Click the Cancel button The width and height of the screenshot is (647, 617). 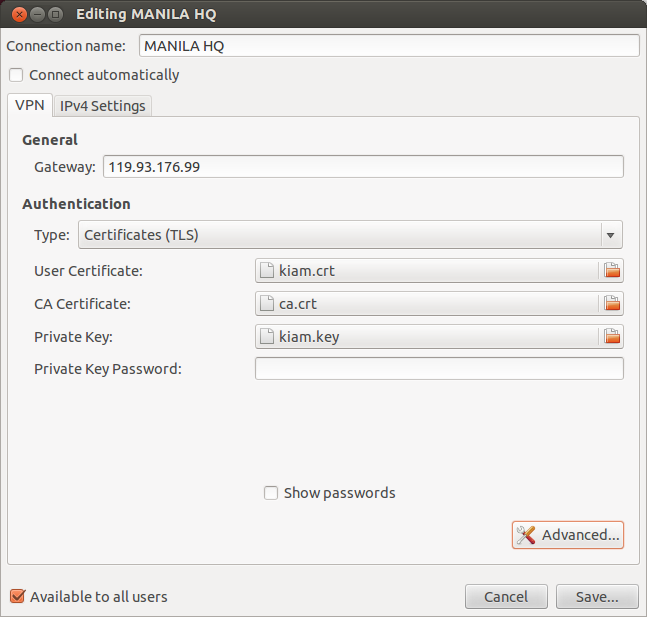pyautogui.click(x=506, y=597)
